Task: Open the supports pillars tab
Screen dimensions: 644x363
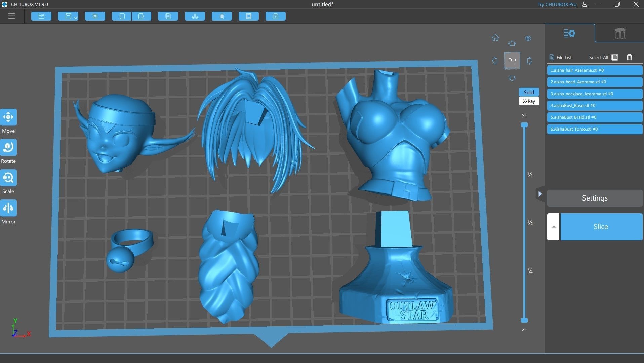Action: tap(620, 33)
